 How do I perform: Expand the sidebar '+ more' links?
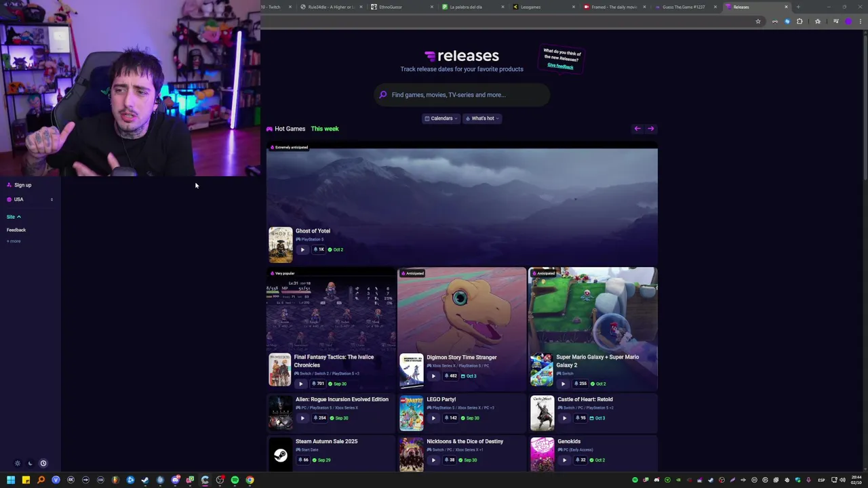[x=14, y=241]
